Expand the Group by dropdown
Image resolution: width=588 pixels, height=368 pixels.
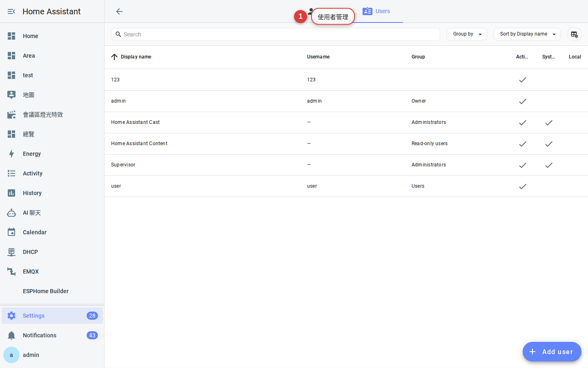tap(467, 34)
